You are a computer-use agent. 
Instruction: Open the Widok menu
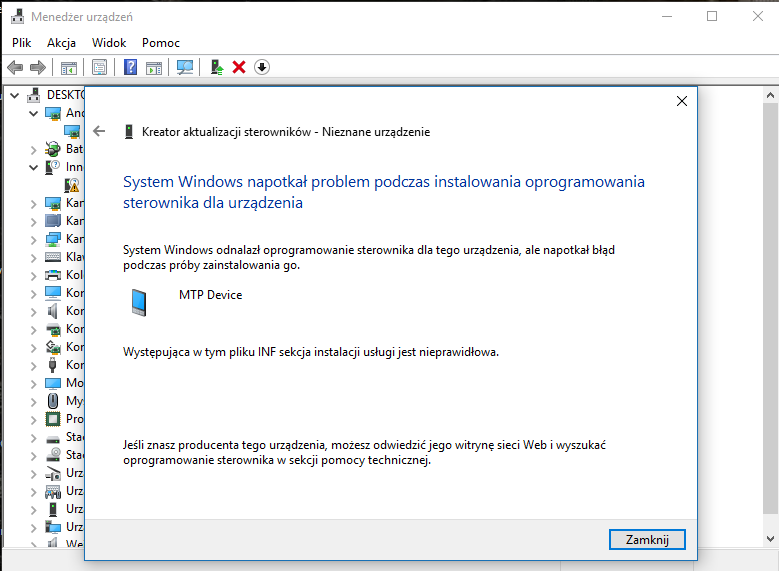pos(109,43)
